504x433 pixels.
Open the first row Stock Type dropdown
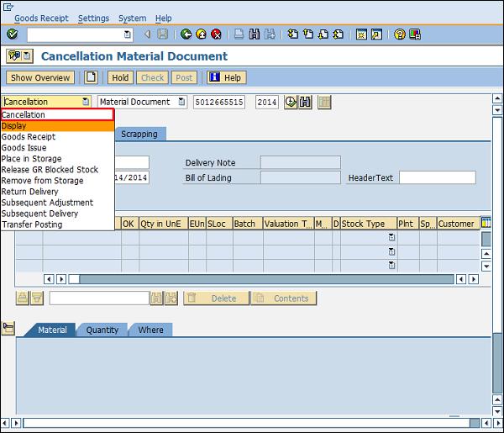point(391,239)
